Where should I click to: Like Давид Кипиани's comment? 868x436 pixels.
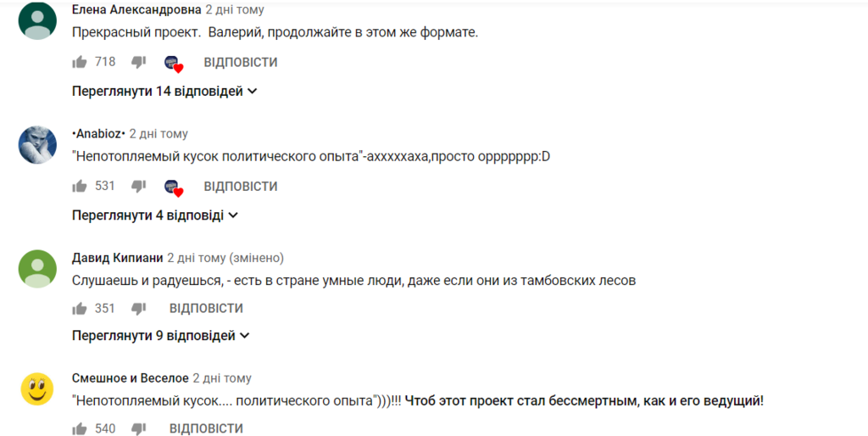pyautogui.click(x=80, y=308)
